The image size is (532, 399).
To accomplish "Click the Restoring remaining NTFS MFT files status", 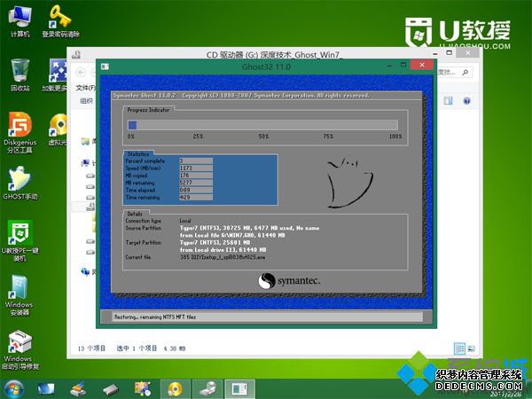I will [155, 317].
